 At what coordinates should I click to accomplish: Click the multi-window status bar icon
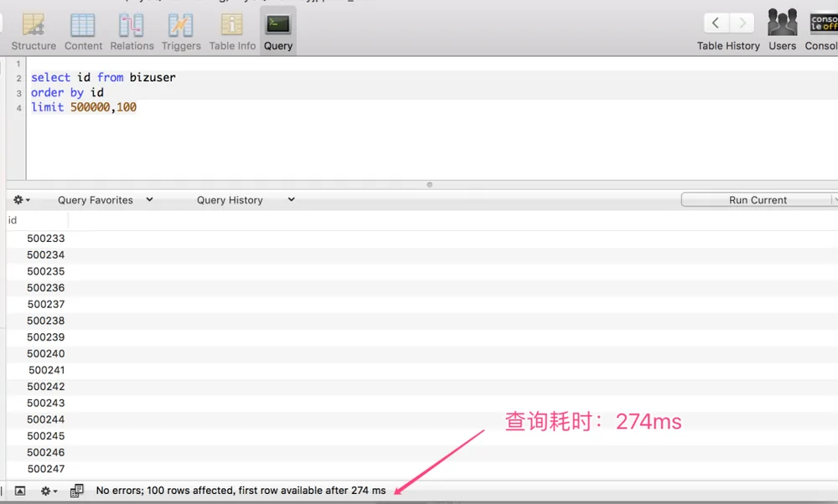coord(77,491)
